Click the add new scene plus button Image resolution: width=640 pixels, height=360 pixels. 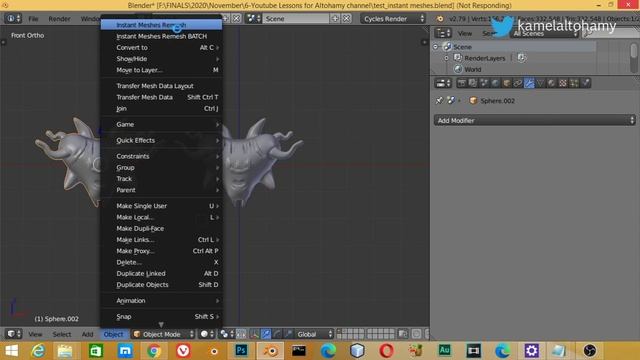tap(335, 19)
